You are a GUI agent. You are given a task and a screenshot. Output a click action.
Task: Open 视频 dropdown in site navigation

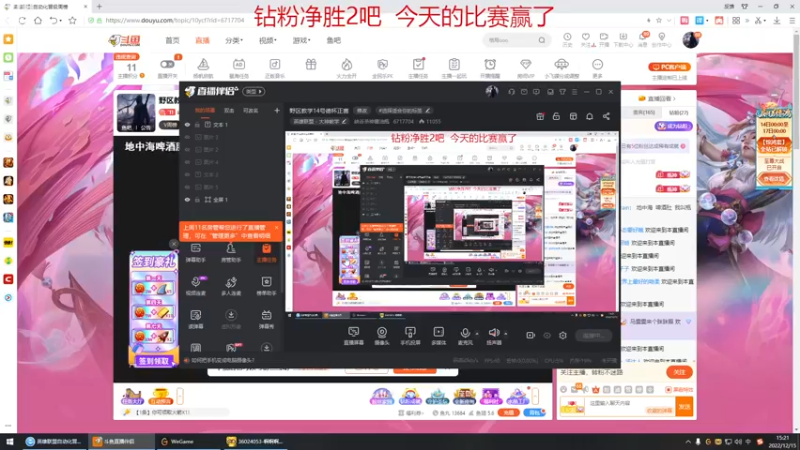tap(267, 40)
